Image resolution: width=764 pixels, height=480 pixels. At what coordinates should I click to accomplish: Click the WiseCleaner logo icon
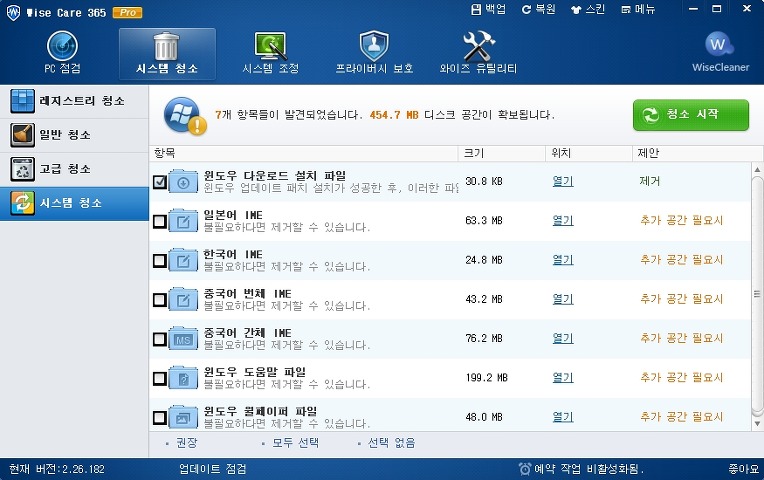pyautogui.click(x=719, y=45)
